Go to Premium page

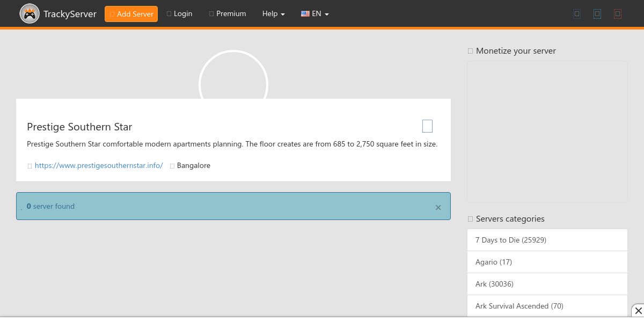click(228, 13)
